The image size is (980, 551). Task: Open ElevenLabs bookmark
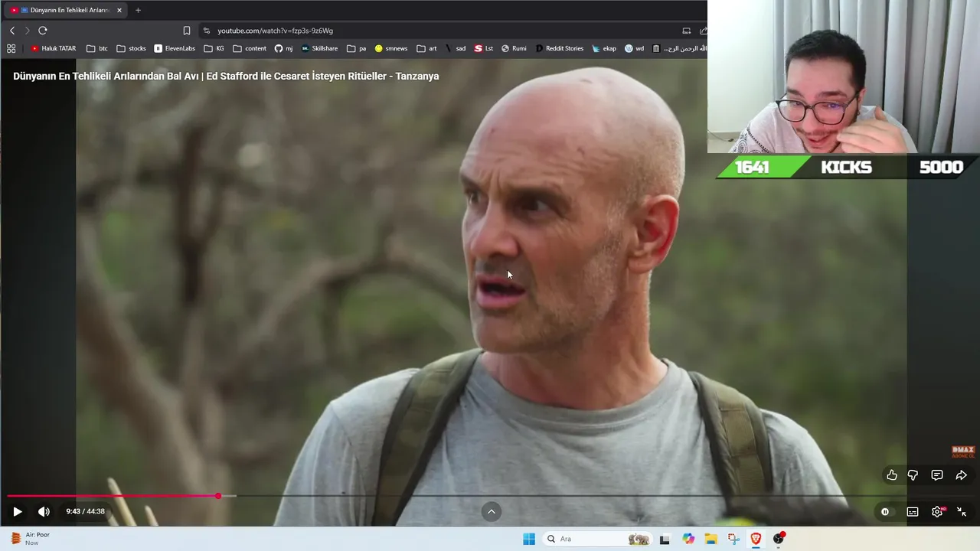point(175,48)
